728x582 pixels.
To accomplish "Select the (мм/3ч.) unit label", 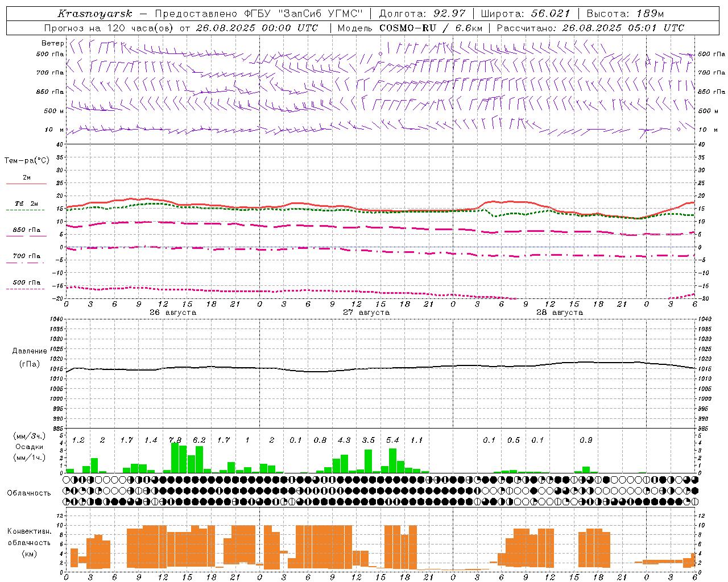I will [30, 436].
